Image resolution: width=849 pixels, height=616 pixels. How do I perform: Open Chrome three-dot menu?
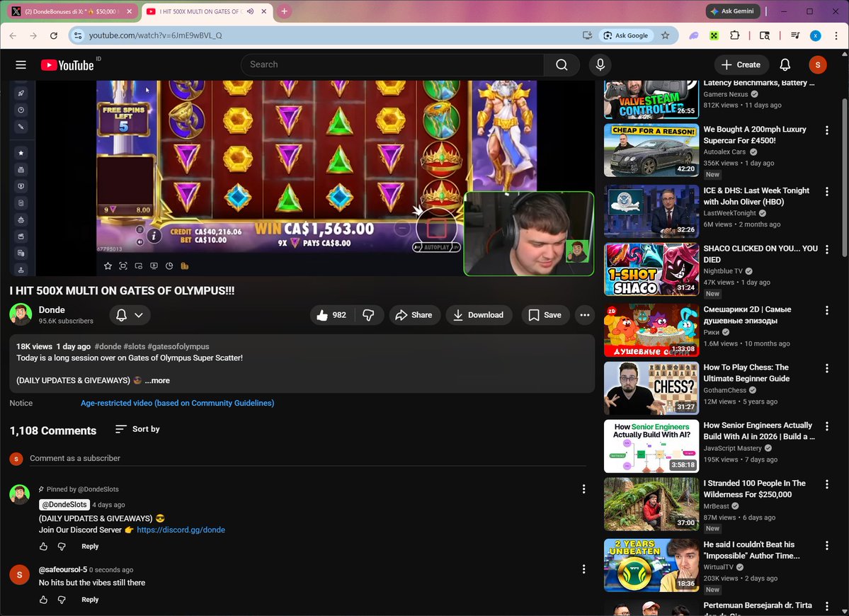(x=836, y=35)
